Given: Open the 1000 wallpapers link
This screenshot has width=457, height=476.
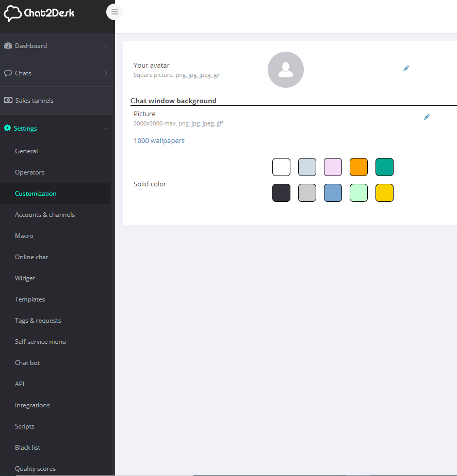Looking at the screenshot, I should (x=159, y=140).
